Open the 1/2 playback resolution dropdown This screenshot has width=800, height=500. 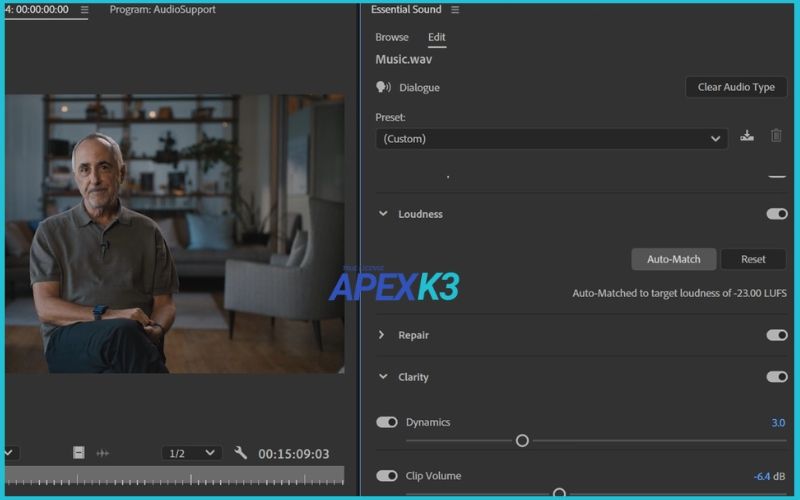(192, 453)
